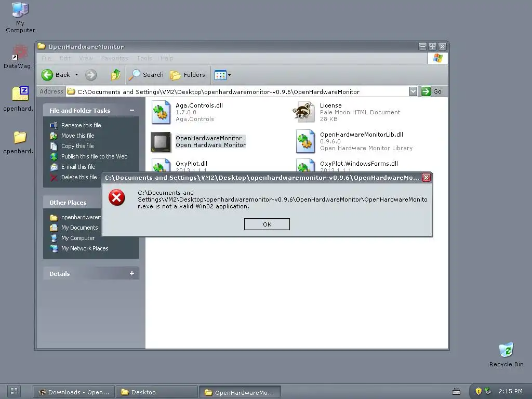
Task: Open the Back history dropdown arrow
Action: tap(77, 75)
